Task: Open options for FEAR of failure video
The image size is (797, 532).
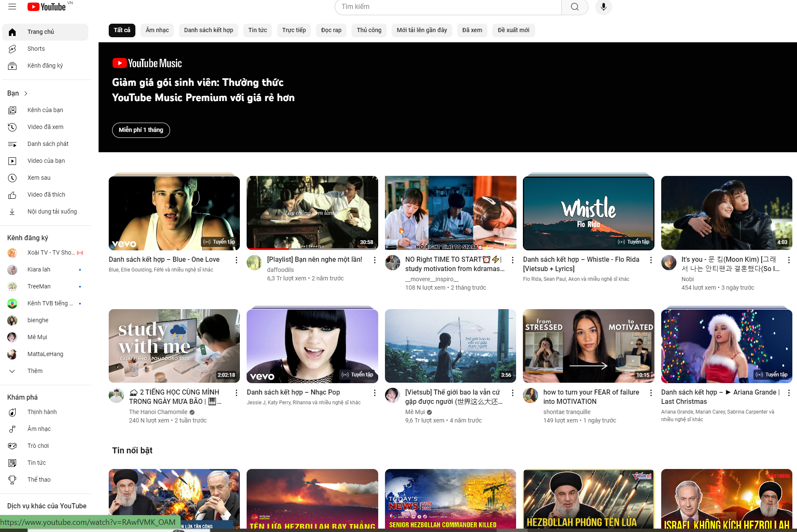Action: pyautogui.click(x=651, y=393)
